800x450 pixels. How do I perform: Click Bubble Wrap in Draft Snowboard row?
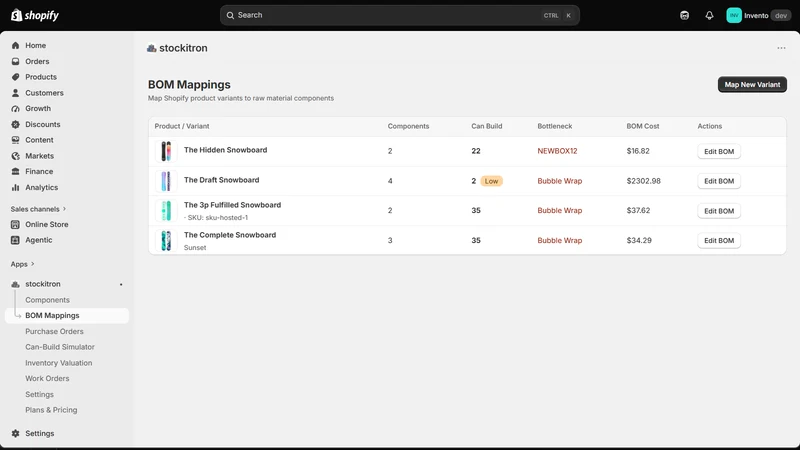coord(560,181)
